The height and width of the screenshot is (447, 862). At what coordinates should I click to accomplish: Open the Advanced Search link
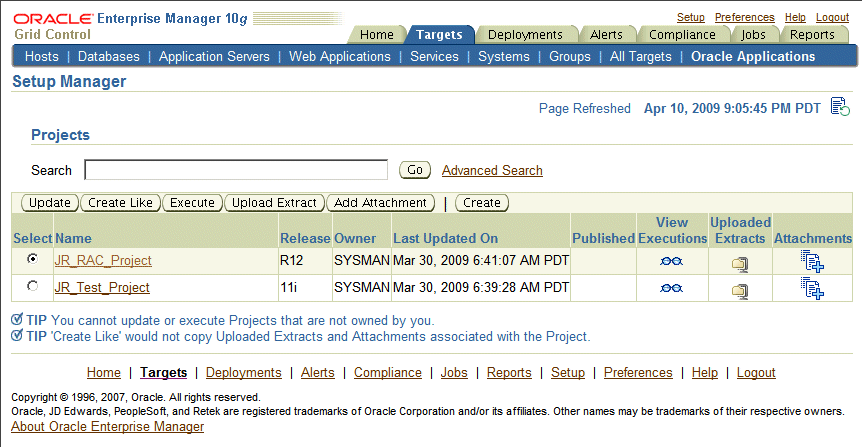(492, 170)
